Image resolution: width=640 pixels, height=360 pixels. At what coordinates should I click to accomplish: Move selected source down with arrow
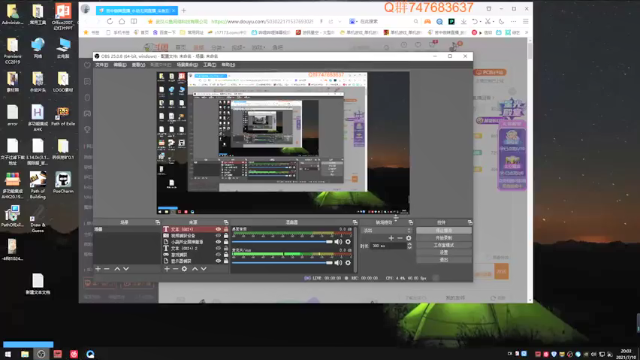204,269
